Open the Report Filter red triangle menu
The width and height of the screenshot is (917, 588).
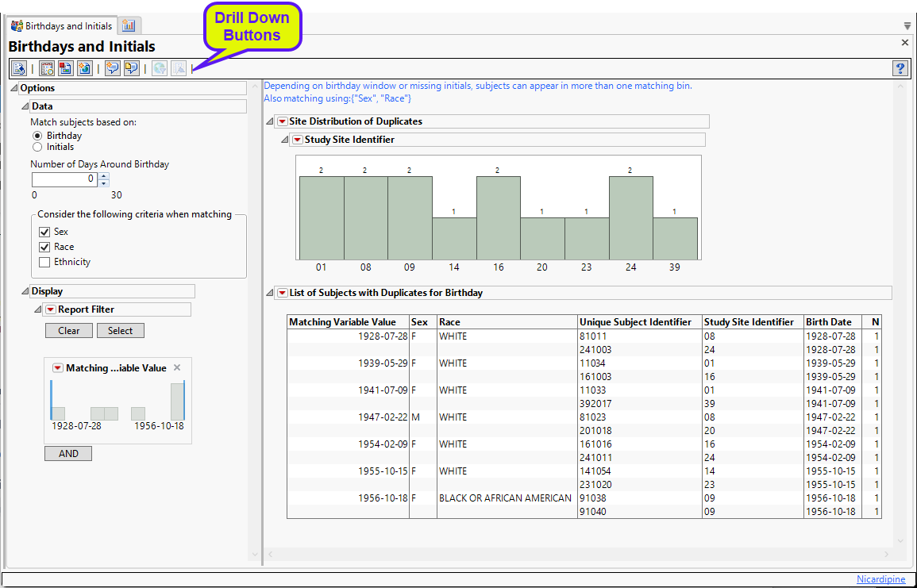click(51, 309)
